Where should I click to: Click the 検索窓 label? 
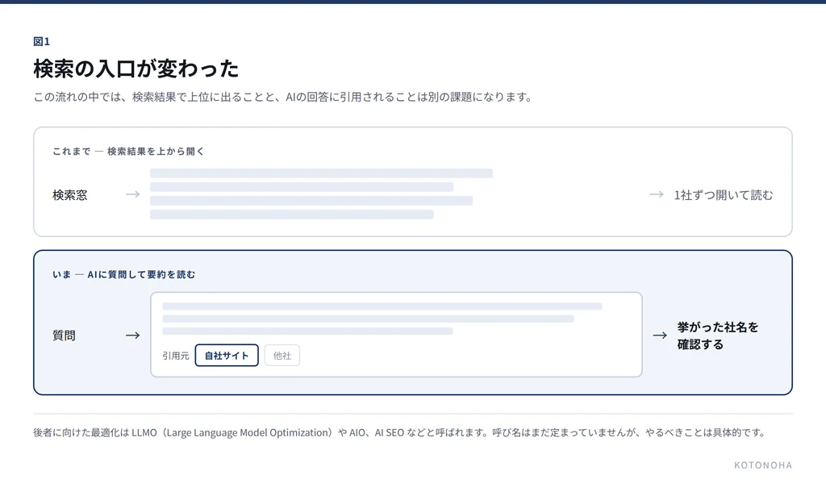70,195
